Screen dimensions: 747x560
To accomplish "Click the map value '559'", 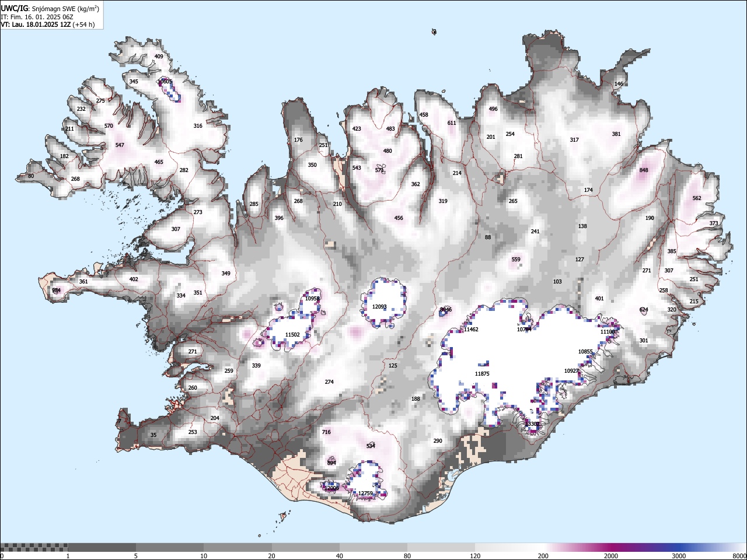I will point(516,260).
